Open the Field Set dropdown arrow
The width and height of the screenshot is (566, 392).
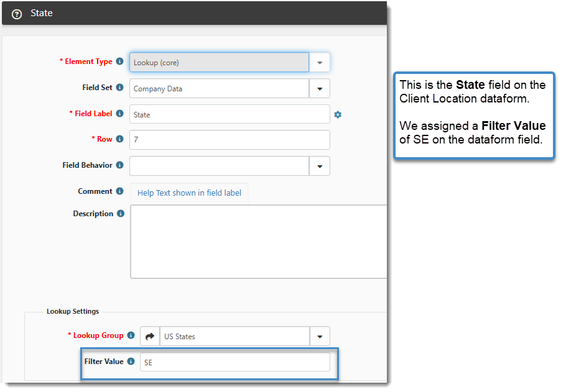[320, 88]
